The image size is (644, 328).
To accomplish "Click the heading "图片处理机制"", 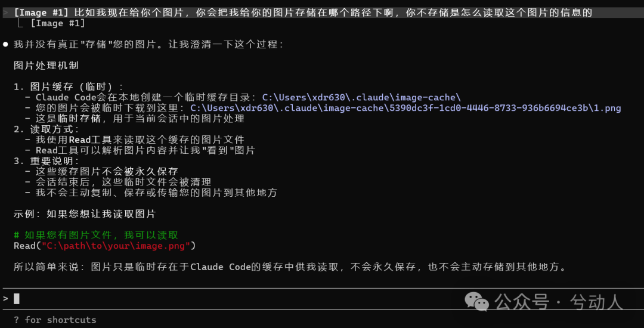I will tap(46, 65).
